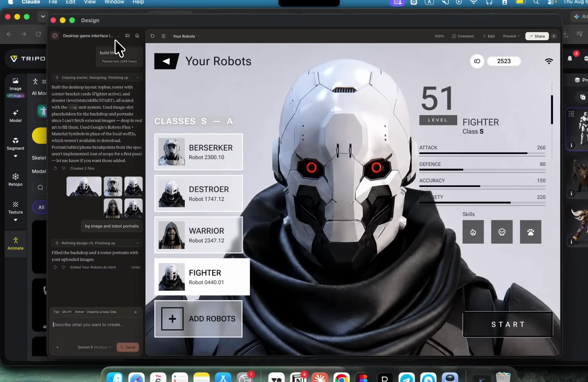588x382 pixels.
Task: Click the ATTACK stat bar
Action: (x=482, y=154)
